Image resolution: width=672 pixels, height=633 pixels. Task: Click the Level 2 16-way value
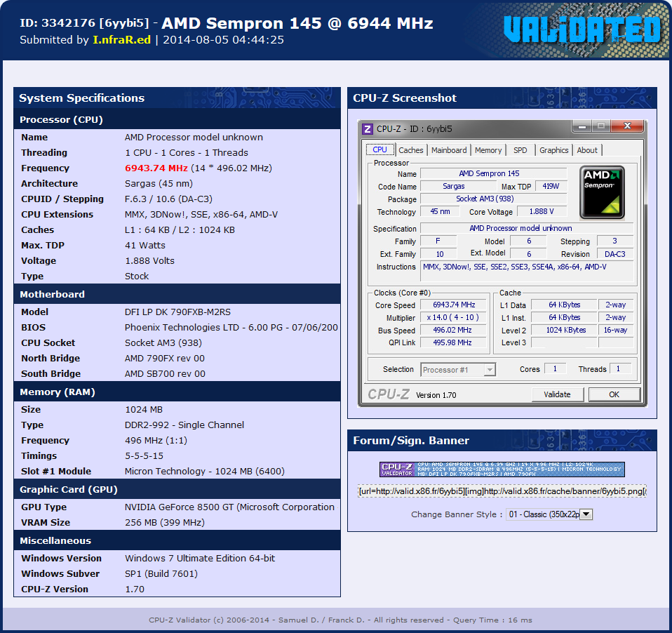click(615, 331)
